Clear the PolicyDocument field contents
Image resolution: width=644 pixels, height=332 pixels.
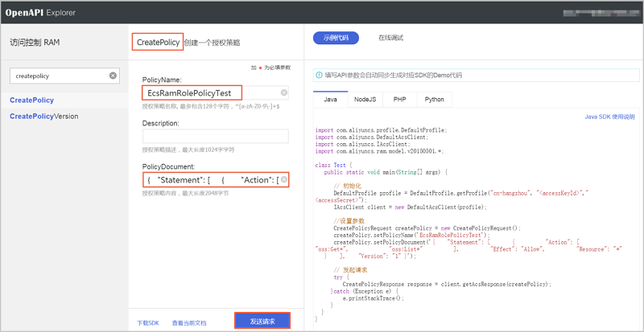pos(283,179)
